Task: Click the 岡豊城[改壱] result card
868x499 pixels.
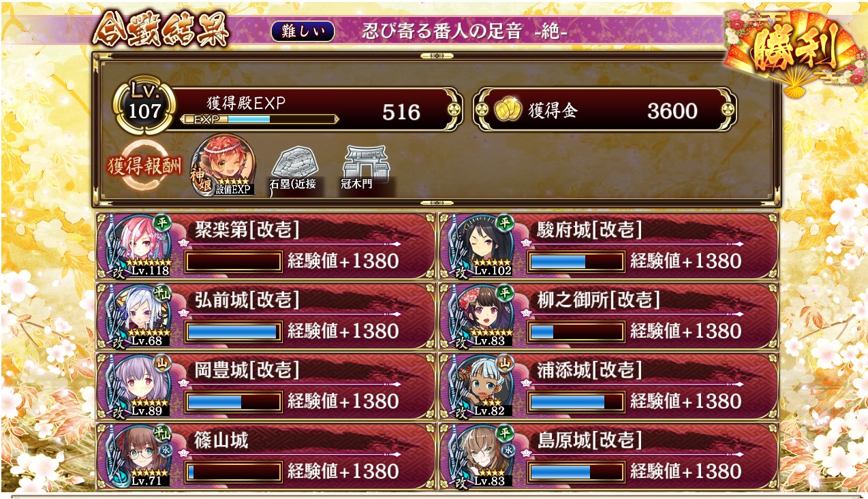Action: 265,386
